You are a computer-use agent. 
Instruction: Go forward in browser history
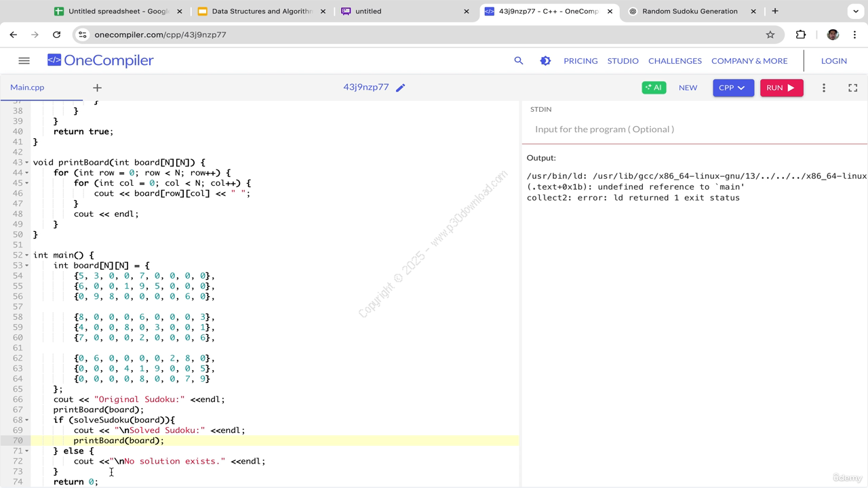pos(35,35)
